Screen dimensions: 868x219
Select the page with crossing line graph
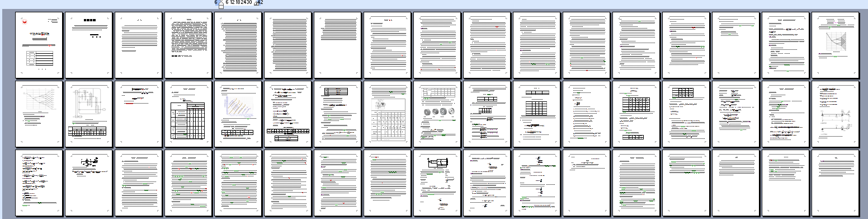[x=39, y=114]
